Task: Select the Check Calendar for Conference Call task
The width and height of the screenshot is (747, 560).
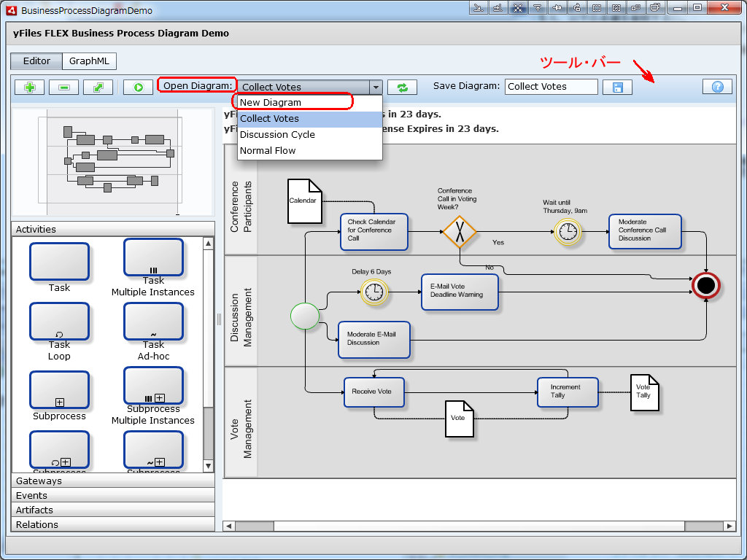Action: 374,232
